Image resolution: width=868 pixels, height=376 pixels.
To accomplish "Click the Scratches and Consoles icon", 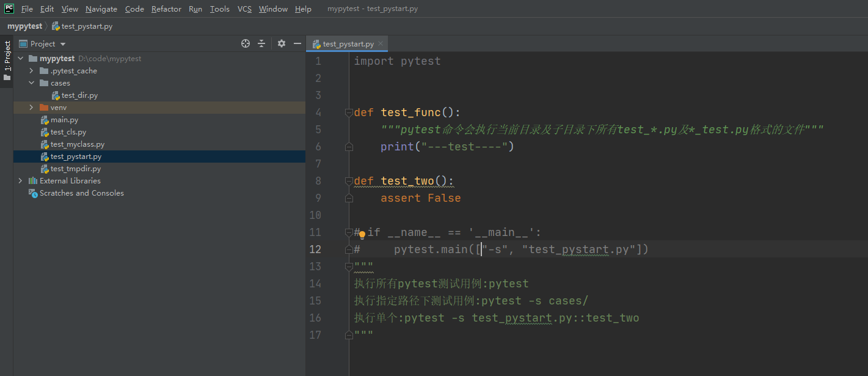I will tap(33, 193).
